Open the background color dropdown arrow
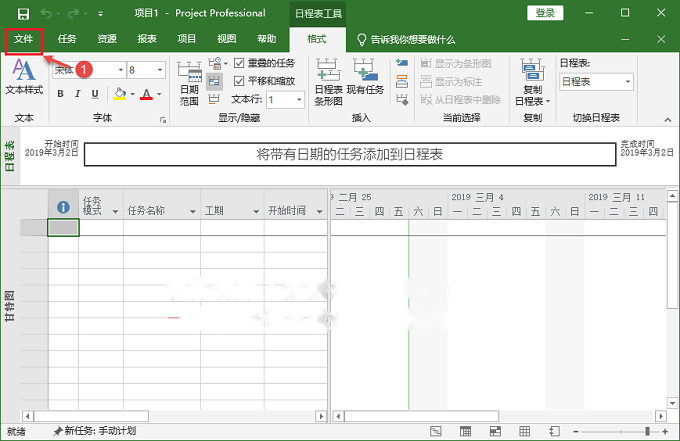680x441 pixels. tap(133, 94)
